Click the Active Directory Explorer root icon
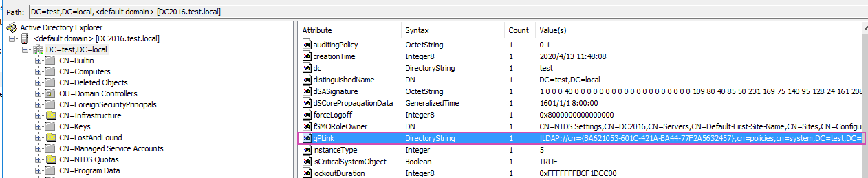This screenshot has width=868, height=178. pyautogui.click(x=12, y=27)
